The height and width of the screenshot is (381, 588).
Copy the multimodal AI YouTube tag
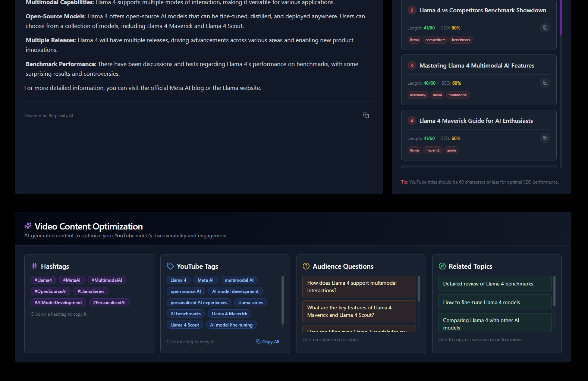tap(239, 280)
